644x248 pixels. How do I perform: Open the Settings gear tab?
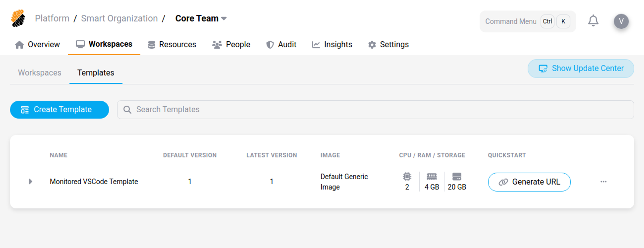[x=388, y=45]
